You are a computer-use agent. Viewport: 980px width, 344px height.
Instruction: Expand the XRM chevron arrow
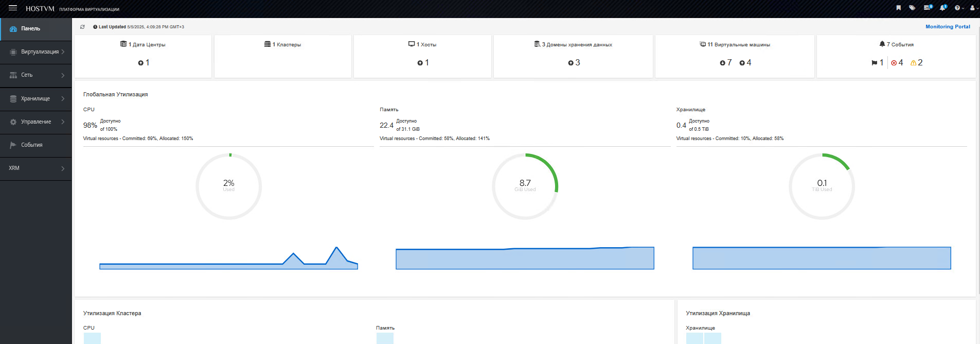pyautogui.click(x=63, y=168)
